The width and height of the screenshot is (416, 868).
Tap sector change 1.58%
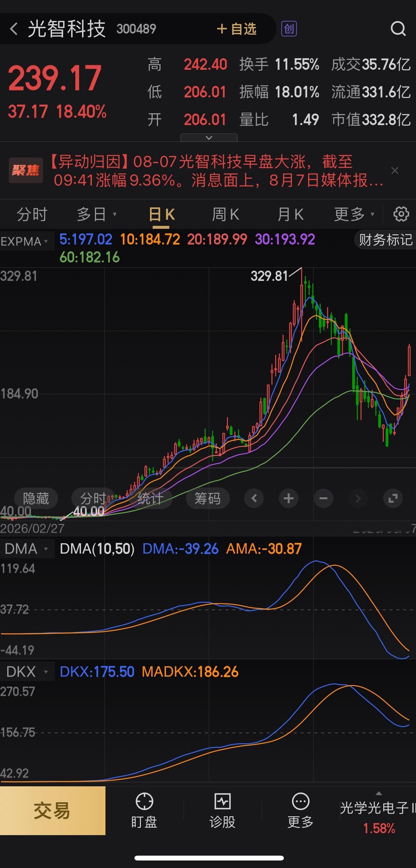tap(379, 829)
